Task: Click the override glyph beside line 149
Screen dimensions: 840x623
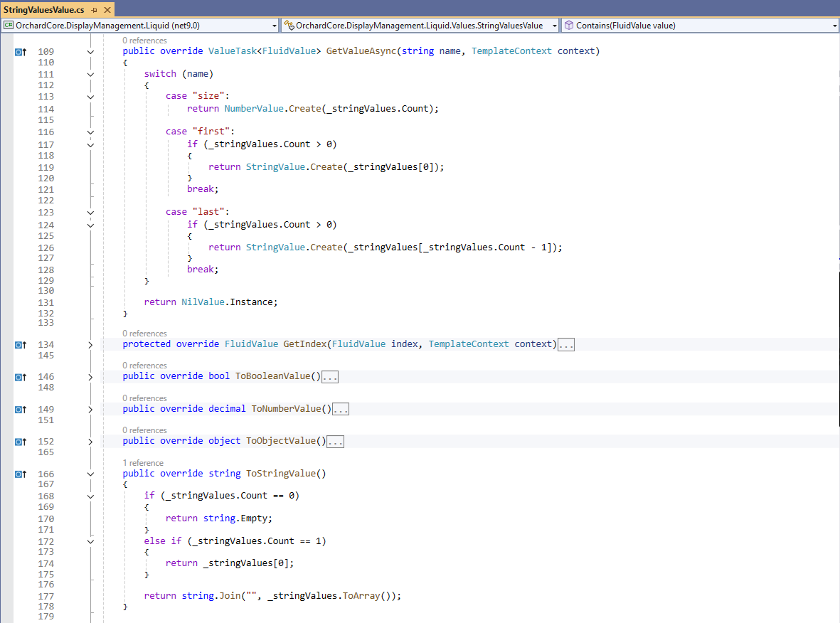Action: pos(21,410)
